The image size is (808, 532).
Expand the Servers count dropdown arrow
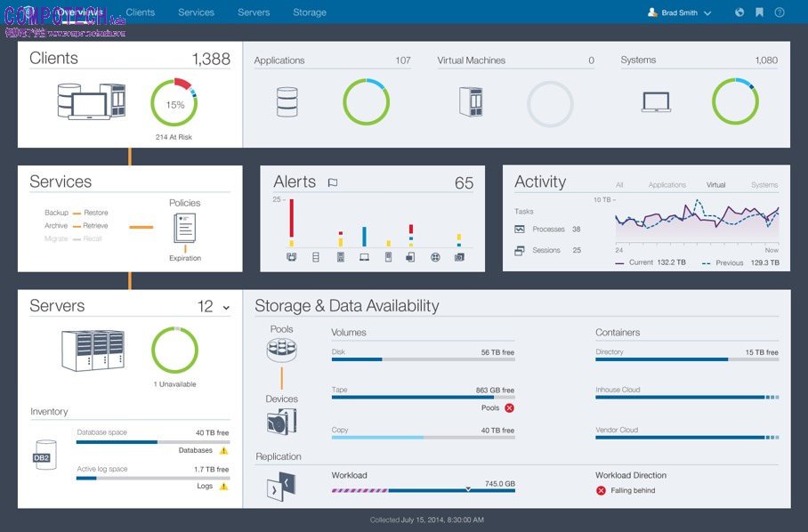(x=226, y=308)
